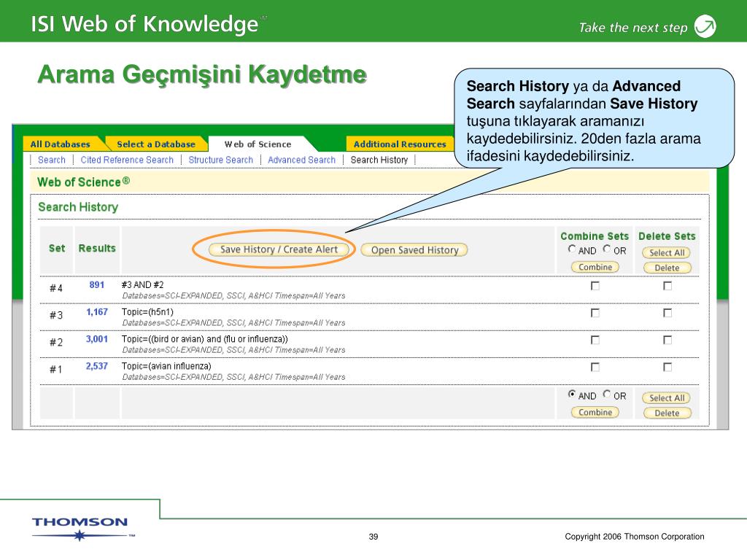This screenshot has width=747, height=560.
Task: Open the 2,537 results link
Action: pyautogui.click(x=97, y=366)
